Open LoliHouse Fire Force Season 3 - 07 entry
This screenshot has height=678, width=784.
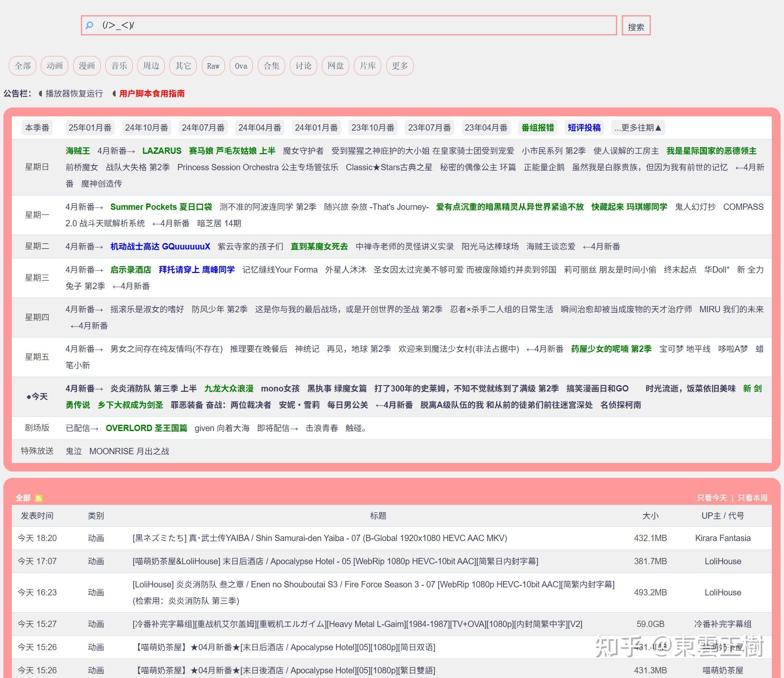tap(374, 592)
